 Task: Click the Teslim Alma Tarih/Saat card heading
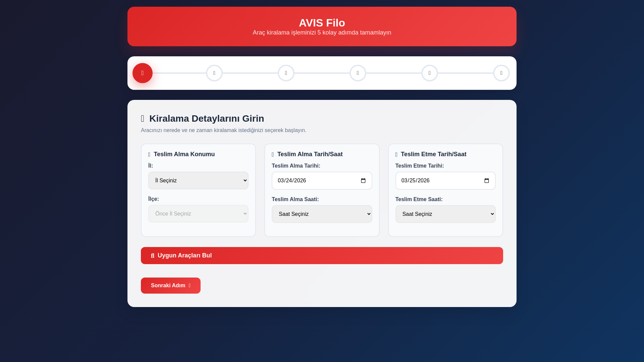click(310, 154)
